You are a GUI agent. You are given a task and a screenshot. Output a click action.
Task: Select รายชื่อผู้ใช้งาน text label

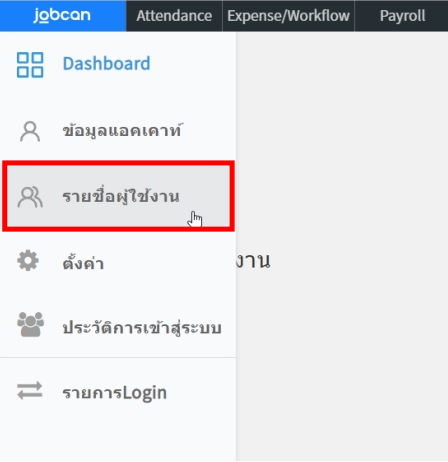click(x=121, y=196)
